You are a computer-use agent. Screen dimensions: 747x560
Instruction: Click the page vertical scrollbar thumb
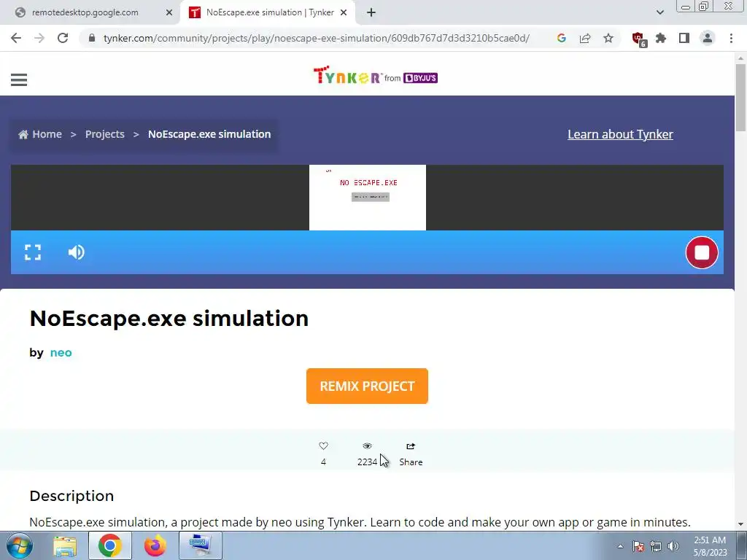pyautogui.click(x=740, y=98)
